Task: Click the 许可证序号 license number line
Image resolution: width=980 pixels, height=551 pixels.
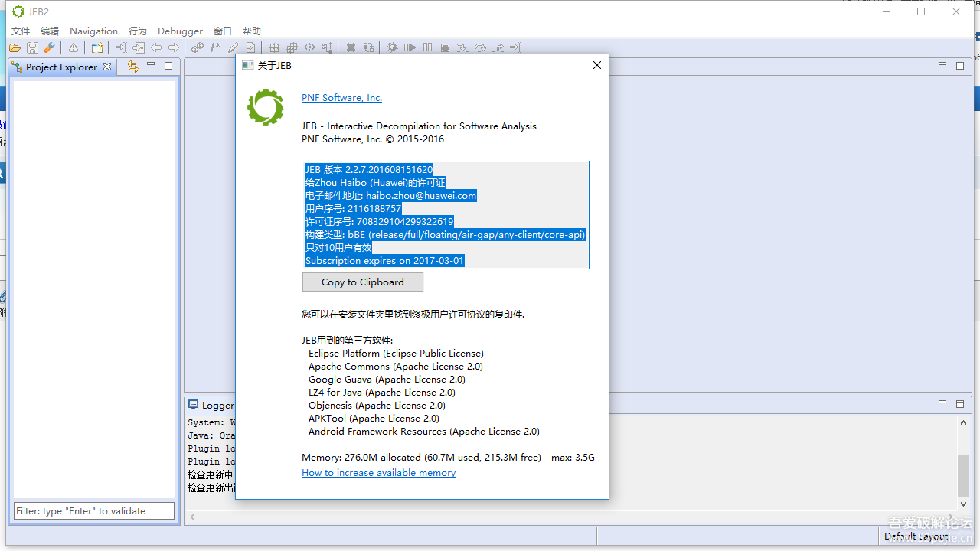Action: 379,222
